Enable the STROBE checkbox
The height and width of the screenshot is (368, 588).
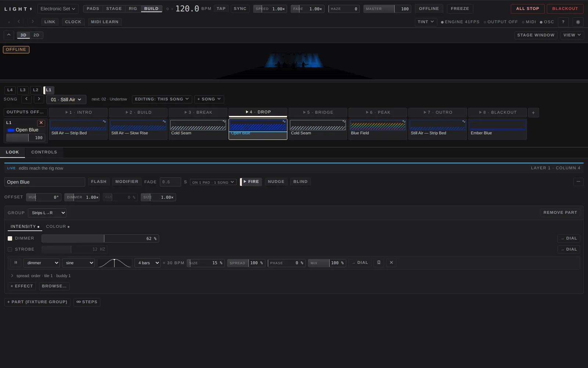(x=10, y=250)
